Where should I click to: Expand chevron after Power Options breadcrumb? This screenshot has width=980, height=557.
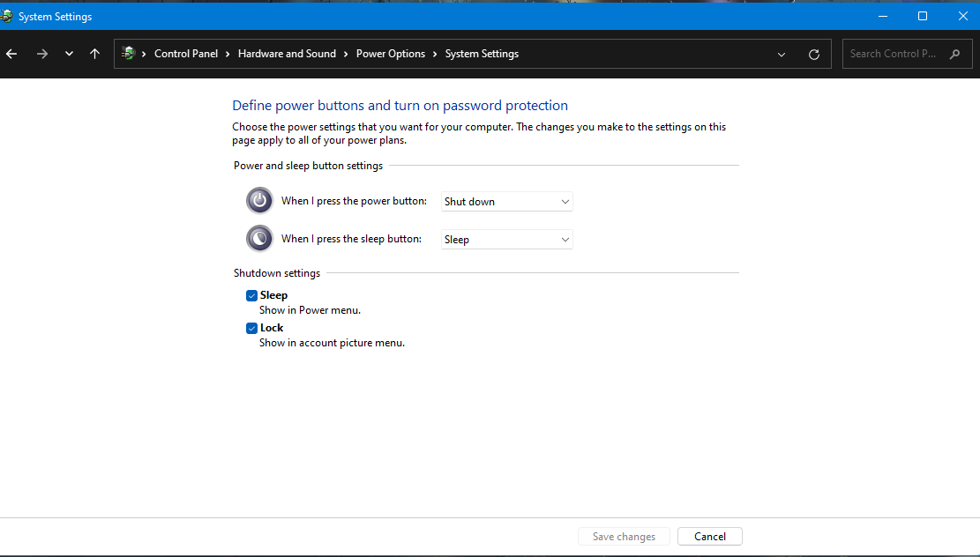coord(435,55)
